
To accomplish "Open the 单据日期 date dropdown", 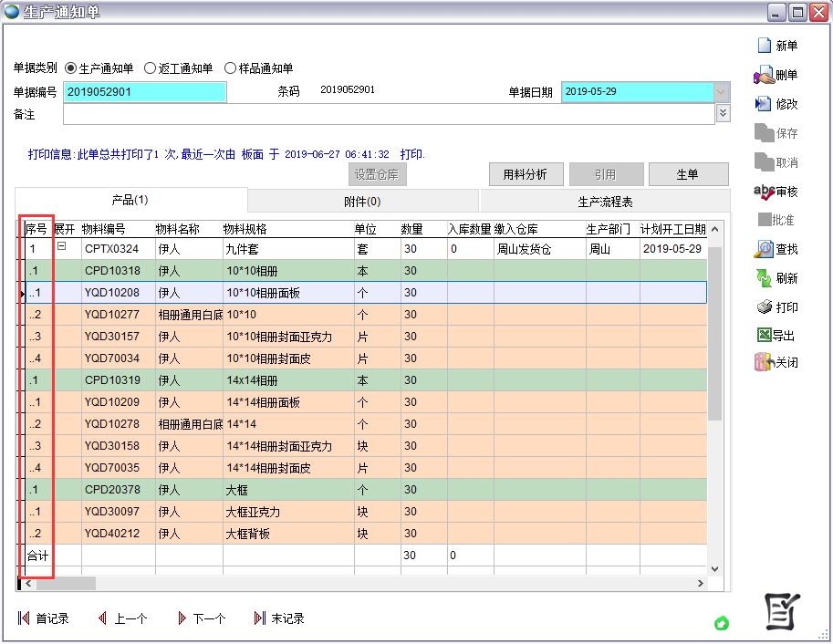I will (722, 92).
